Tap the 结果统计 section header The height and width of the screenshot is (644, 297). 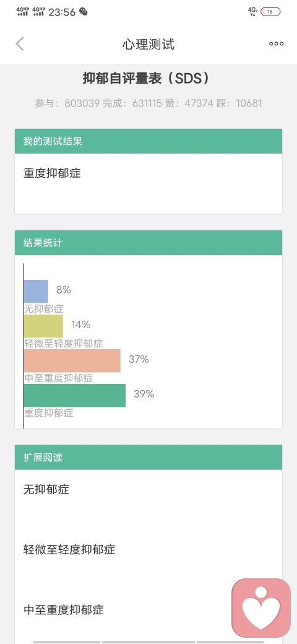coord(148,243)
